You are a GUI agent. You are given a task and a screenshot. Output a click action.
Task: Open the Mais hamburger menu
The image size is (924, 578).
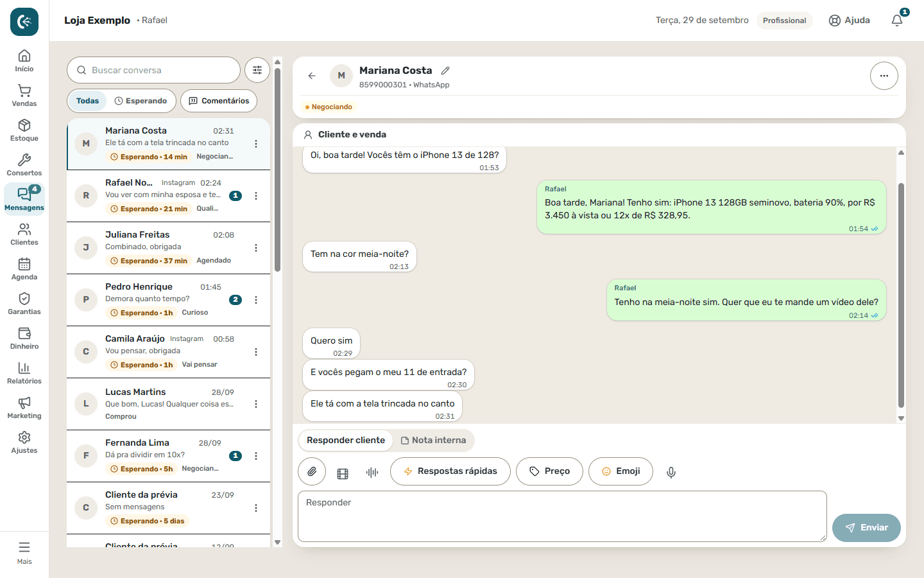(x=24, y=553)
